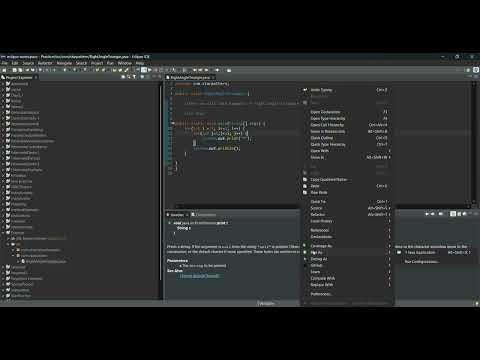Image resolution: width=480 pixels, height=360 pixels.
Task: Click the Open Perspective icon
Action: point(468,70)
